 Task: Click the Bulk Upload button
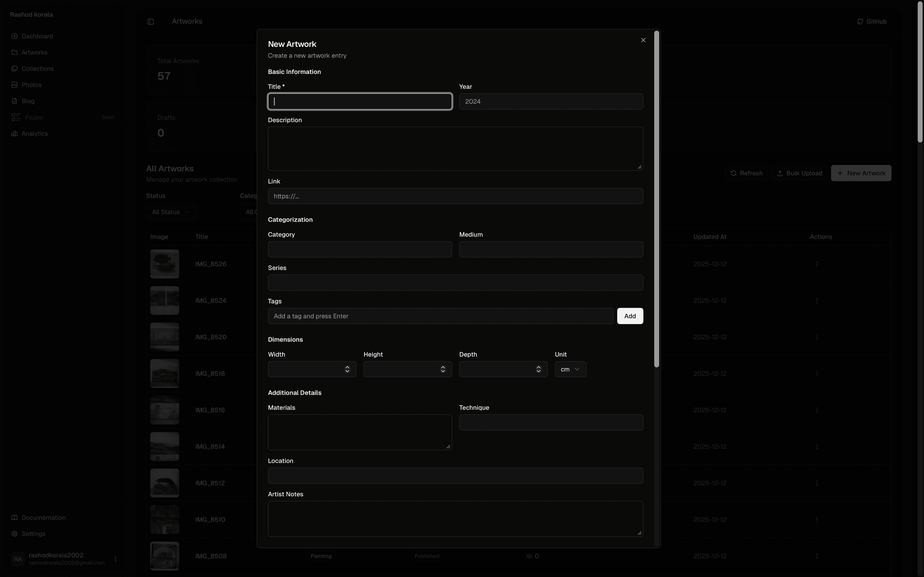click(x=799, y=173)
